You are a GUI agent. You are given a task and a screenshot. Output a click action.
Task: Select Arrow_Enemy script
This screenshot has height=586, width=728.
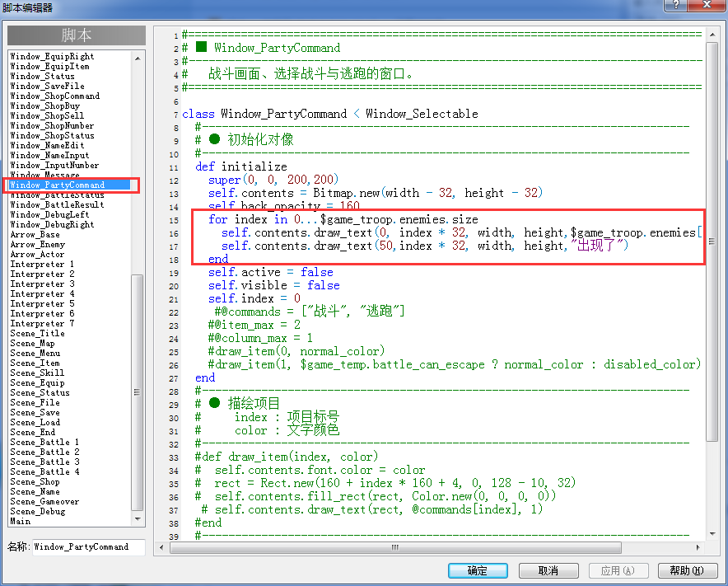[x=38, y=245]
